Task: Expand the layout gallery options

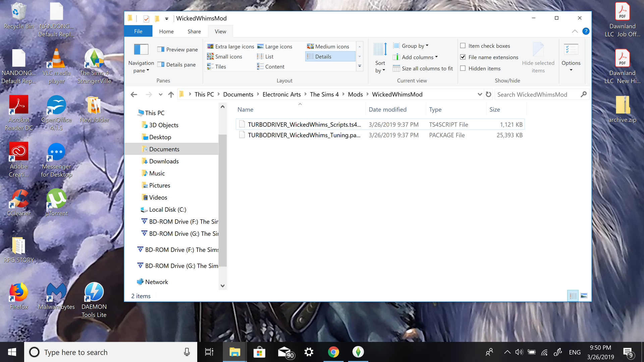Action: pos(360,66)
